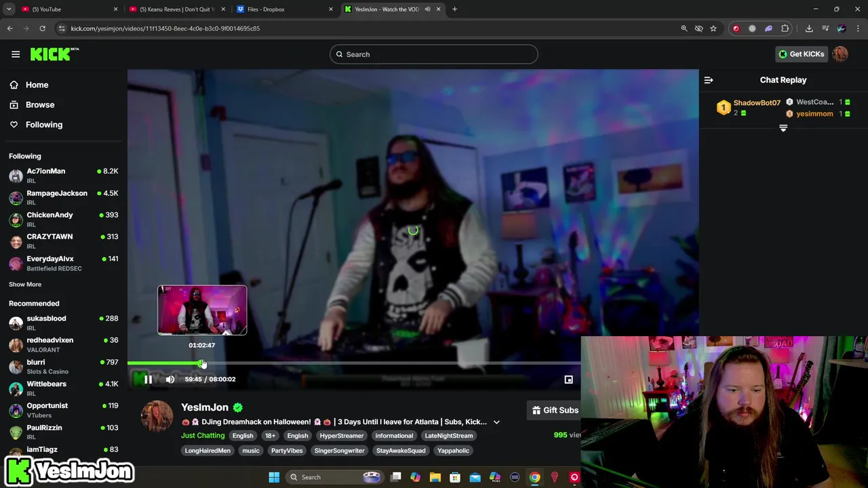The image size is (868, 488).
Task: Click the address bar URL
Action: (x=165, y=28)
